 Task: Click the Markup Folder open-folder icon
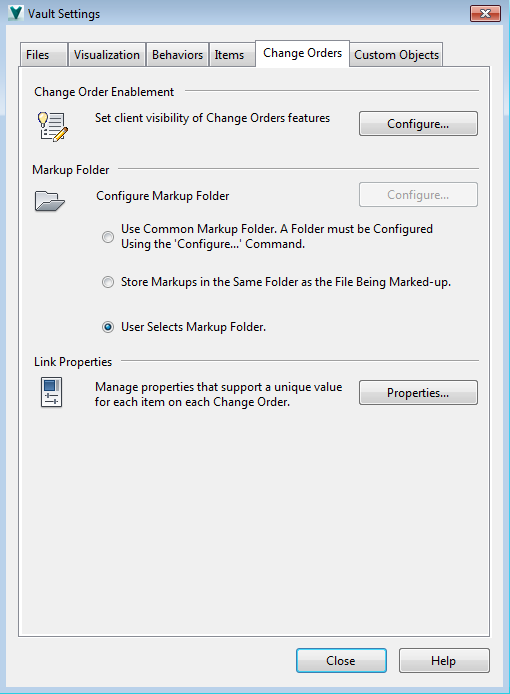(x=50, y=201)
